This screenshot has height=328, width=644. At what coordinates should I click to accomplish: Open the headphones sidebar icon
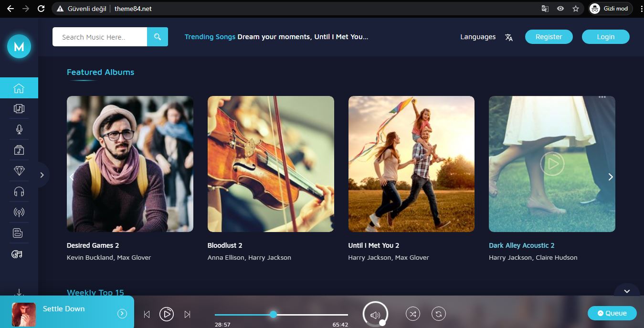click(19, 192)
